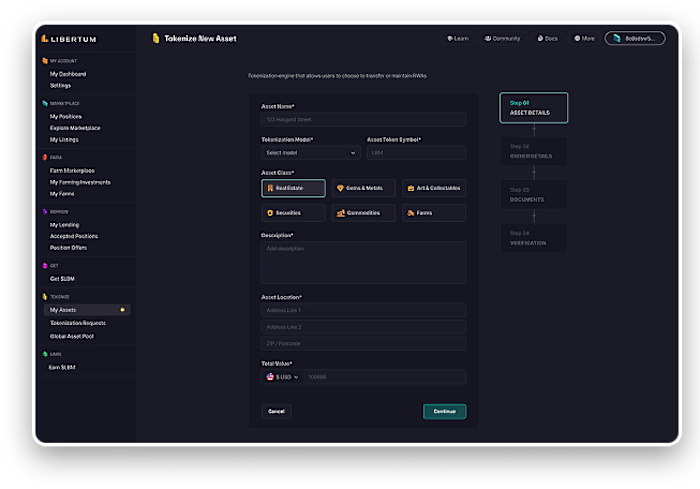Click the ZIP / Postcode field
The image size is (700, 489).
click(363, 343)
